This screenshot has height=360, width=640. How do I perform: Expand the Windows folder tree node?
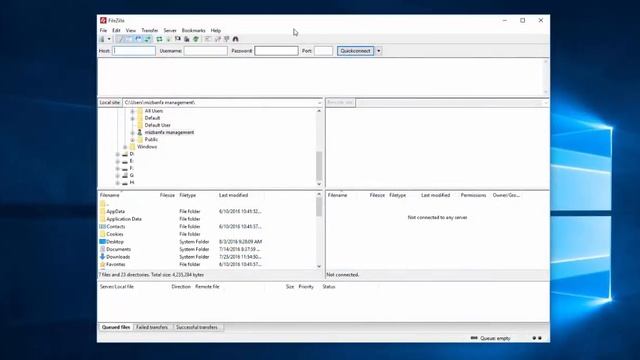tap(125, 147)
